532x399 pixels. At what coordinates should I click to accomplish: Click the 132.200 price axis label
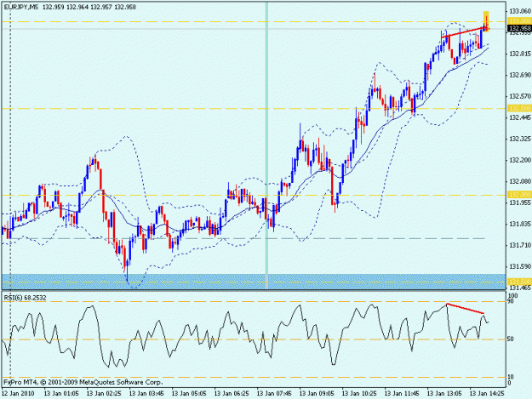(519, 160)
